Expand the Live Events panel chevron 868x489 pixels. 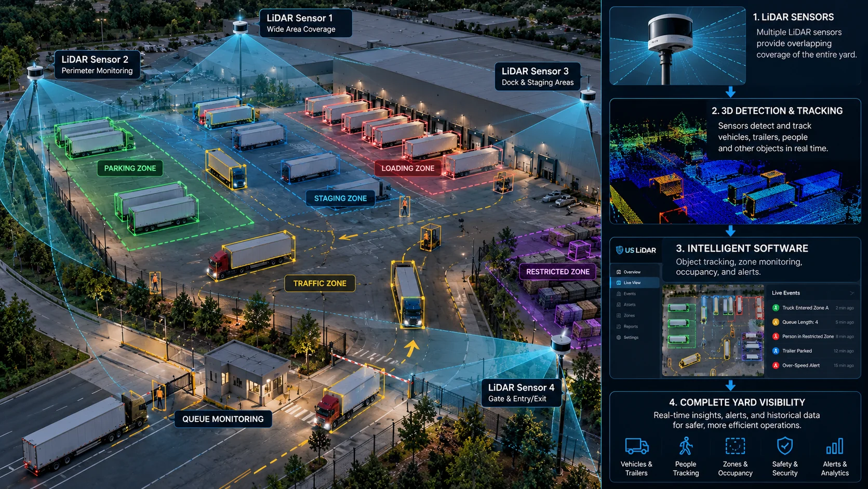point(851,293)
